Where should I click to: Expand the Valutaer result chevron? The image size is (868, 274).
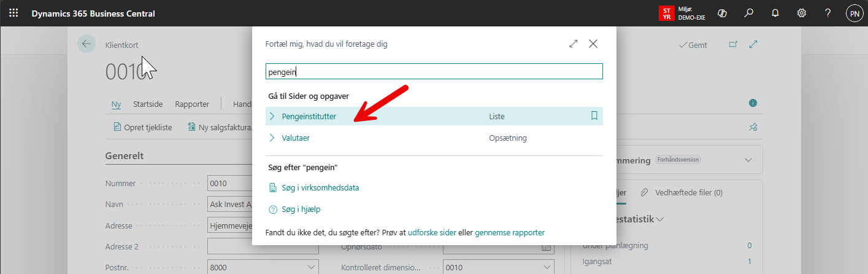pos(272,138)
